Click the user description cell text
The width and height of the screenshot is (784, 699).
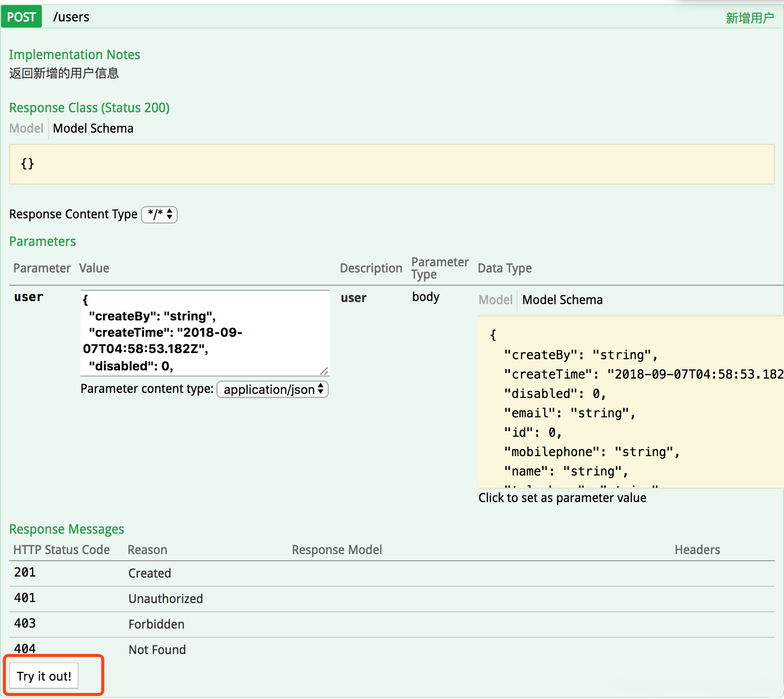354,298
